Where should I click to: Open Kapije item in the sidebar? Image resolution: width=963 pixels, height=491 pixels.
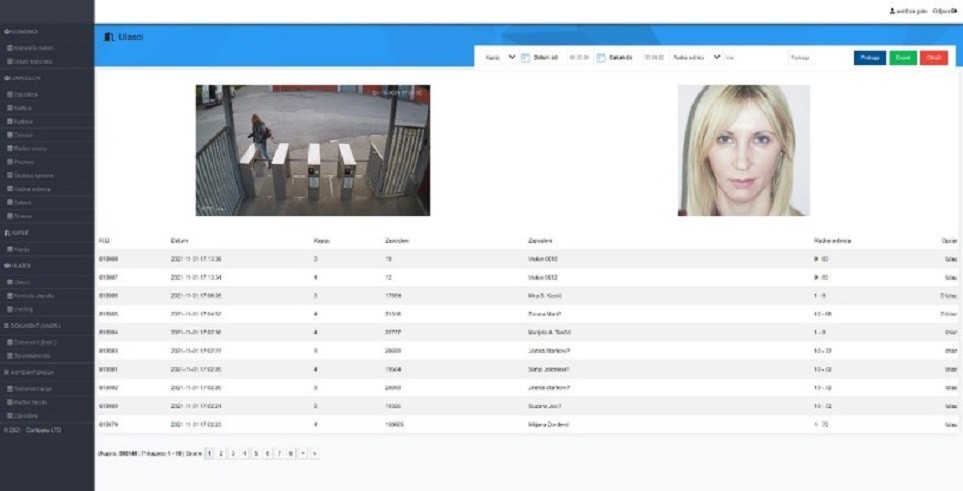(18, 249)
